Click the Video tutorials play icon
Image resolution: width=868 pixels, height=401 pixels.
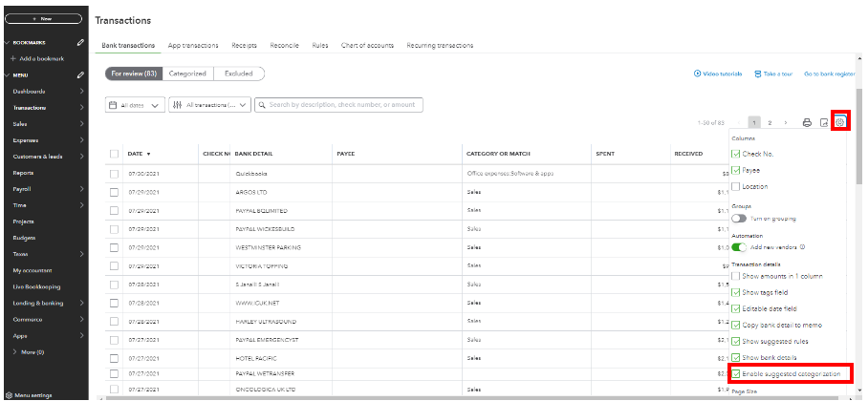click(x=697, y=74)
